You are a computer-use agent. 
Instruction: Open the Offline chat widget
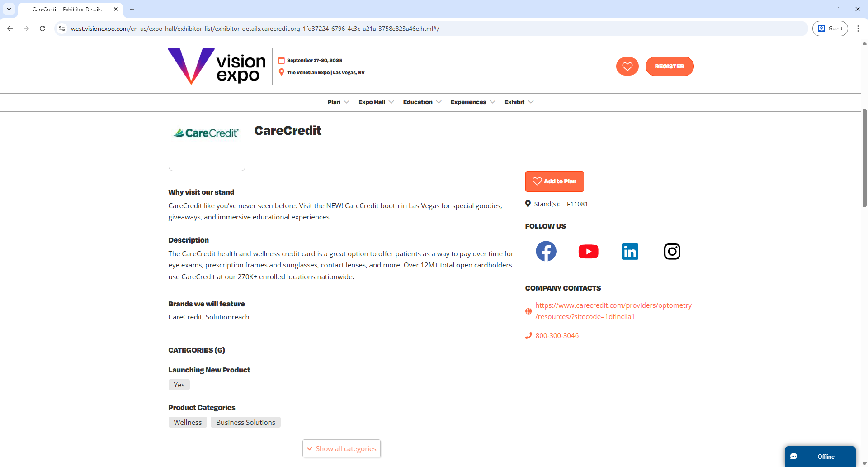click(x=820, y=457)
